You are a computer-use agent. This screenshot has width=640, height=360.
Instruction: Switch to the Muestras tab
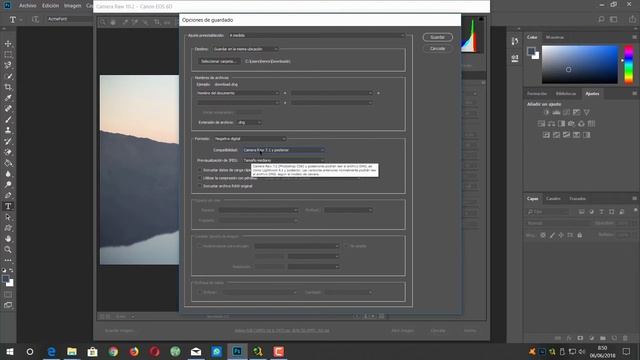pos(555,37)
